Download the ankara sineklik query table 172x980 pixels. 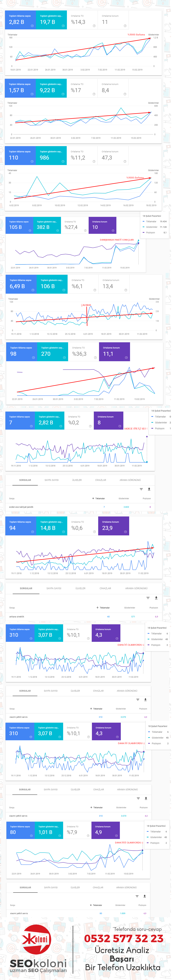pos(156,598)
